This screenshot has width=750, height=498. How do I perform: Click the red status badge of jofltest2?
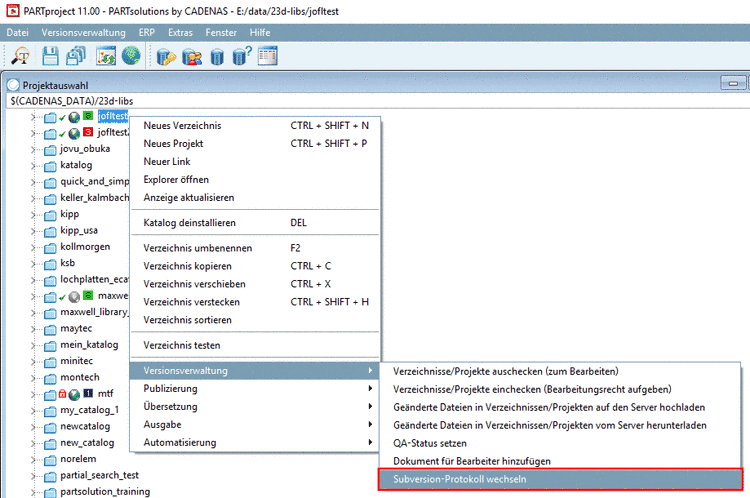tap(88, 132)
